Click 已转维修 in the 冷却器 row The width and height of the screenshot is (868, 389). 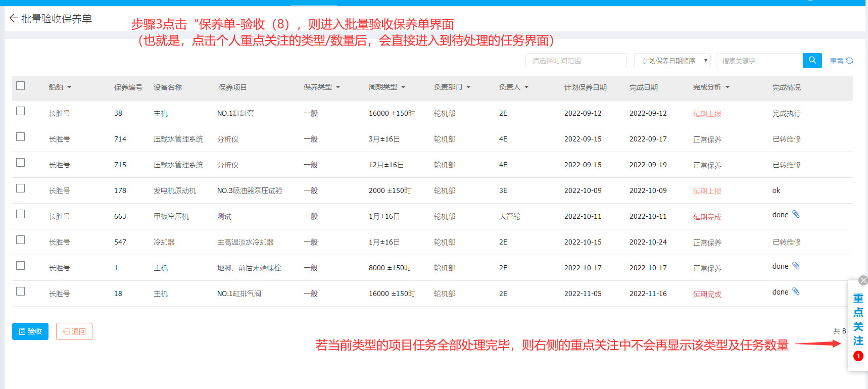(x=787, y=242)
